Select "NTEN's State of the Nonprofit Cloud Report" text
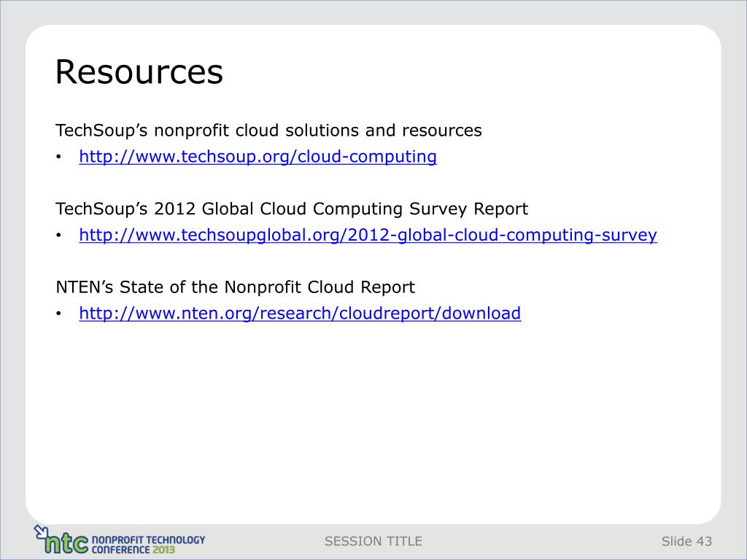 pos(236,287)
